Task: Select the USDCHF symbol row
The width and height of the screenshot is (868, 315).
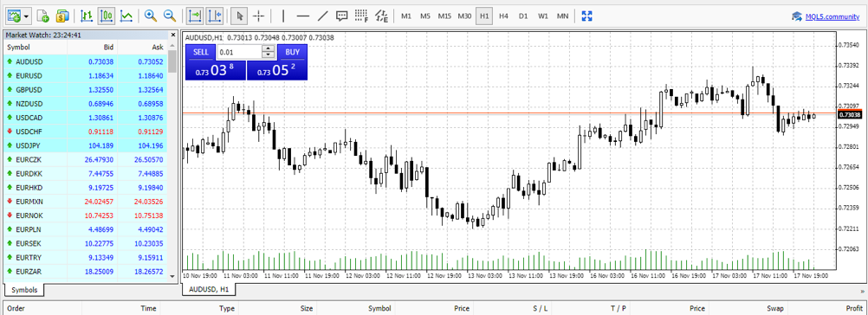Action: (86, 132)
